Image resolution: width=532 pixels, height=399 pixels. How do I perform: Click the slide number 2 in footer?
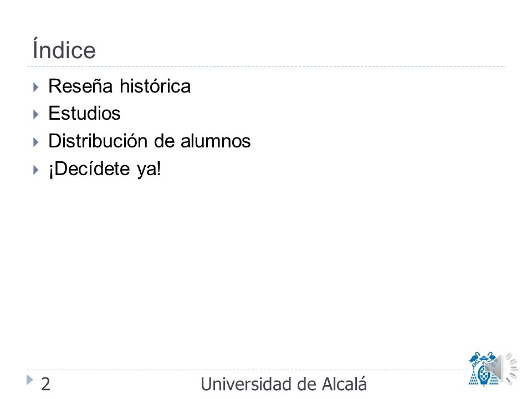[x=46, y=384]
